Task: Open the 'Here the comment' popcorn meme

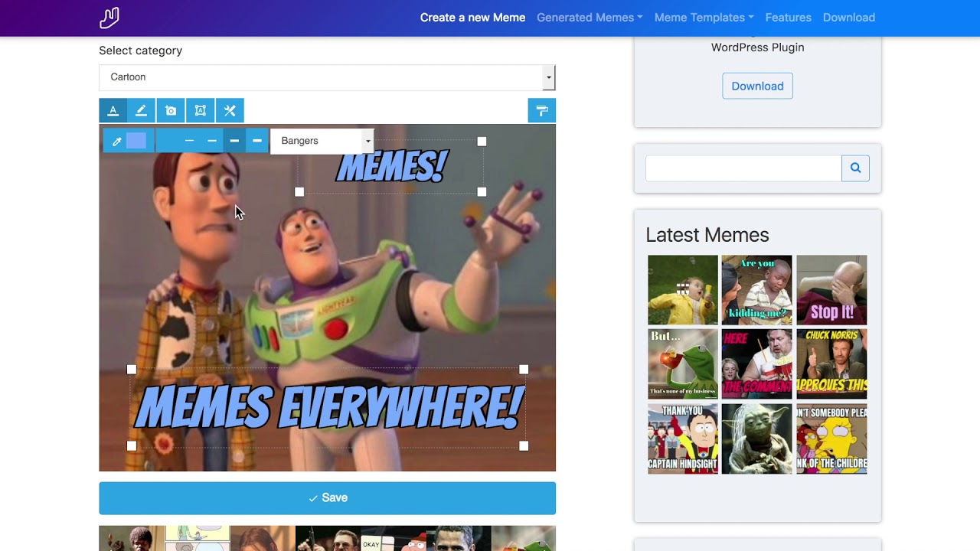Action: coord(756,364)
